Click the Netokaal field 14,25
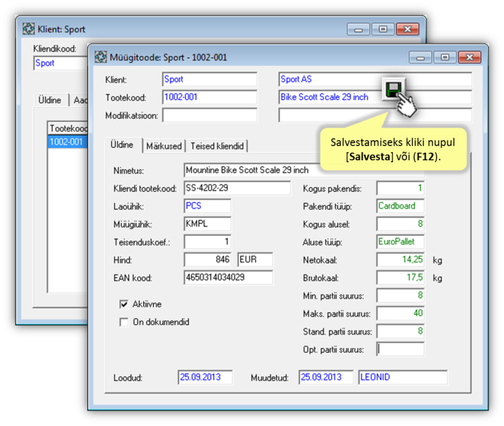 pos(400,260)
